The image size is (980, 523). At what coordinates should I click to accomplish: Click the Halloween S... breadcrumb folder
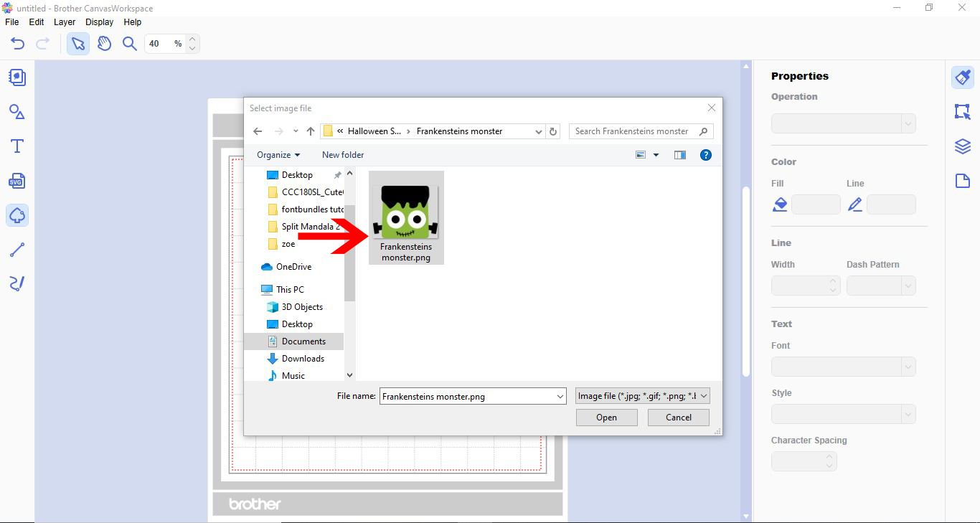[374, 131]
